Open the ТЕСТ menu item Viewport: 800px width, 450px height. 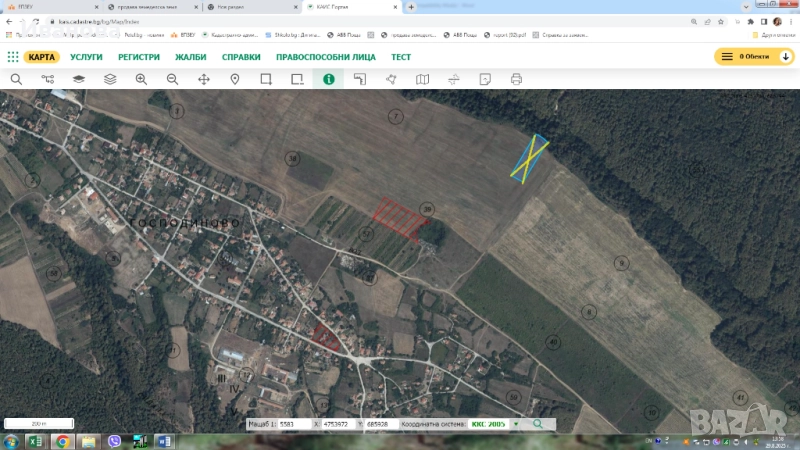pos(401,57)
